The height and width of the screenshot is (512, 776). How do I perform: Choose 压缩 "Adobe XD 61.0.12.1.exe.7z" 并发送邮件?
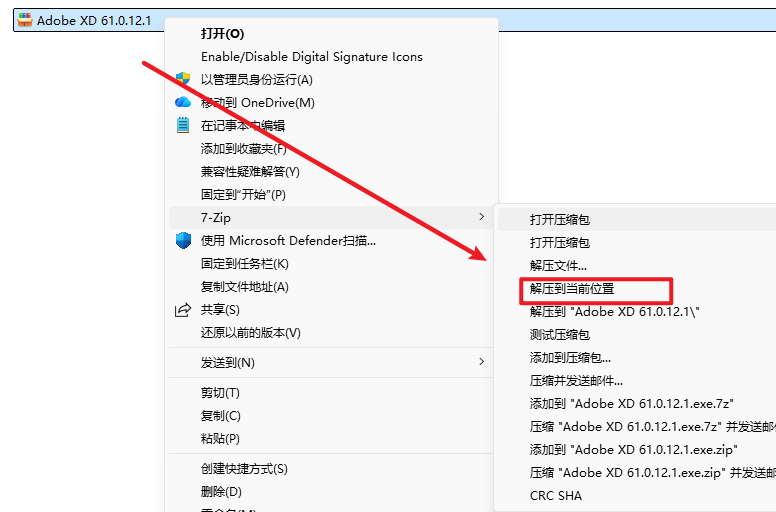pos(653,427)
